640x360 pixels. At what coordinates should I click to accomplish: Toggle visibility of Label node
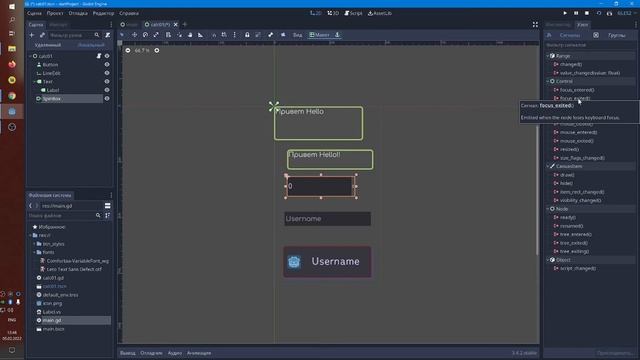pos(107,90)
